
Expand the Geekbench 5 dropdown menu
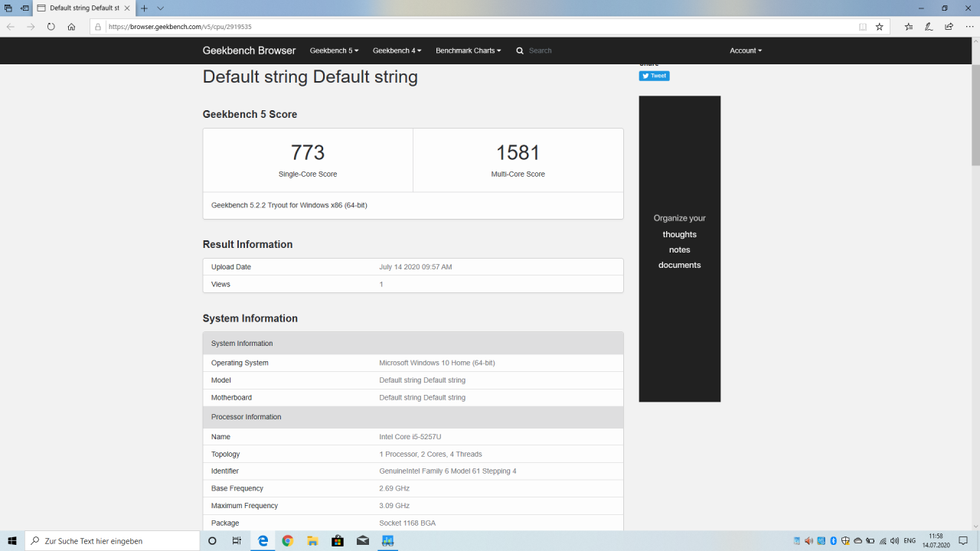334,51
